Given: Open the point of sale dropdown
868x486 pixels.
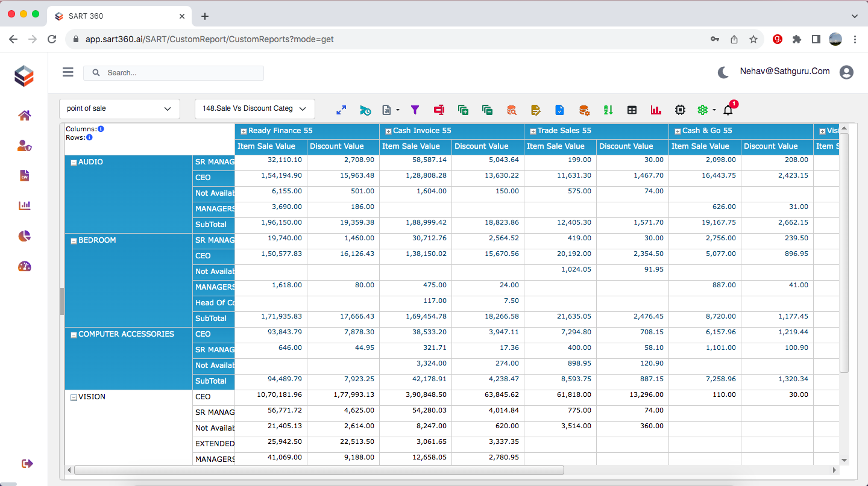Looking at the screenshot, I should tap(119, 109).
